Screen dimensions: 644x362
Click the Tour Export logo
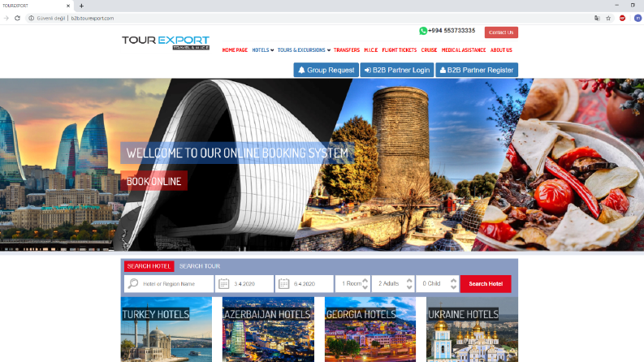coord(166,42)
